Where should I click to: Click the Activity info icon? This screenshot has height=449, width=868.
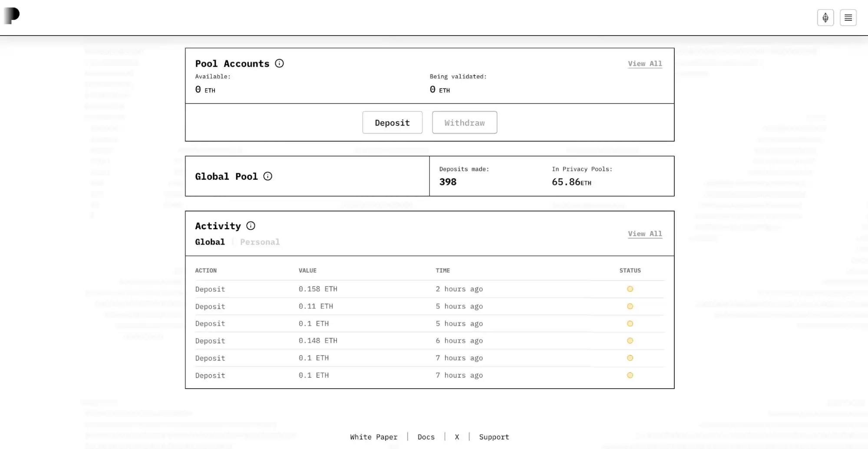(x=251, y=226)
